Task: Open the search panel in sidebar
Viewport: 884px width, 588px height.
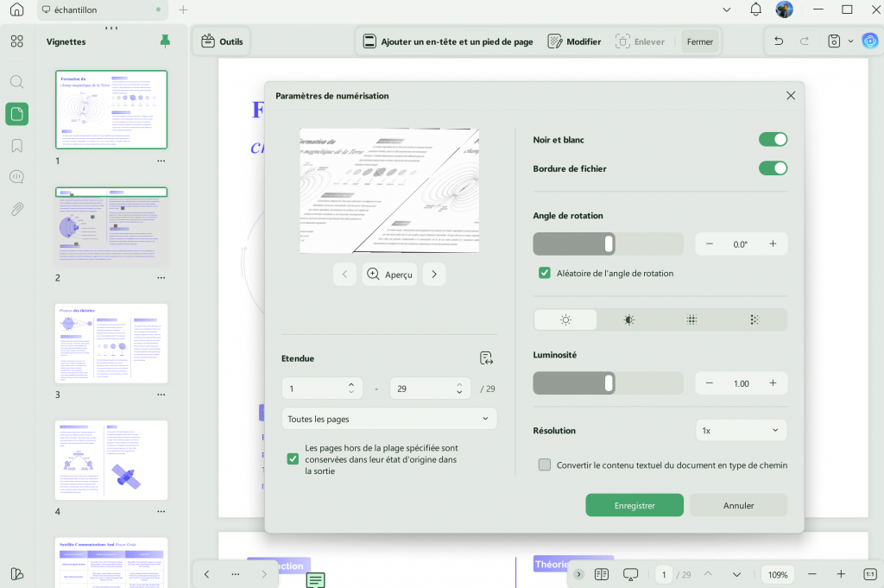Action: click(x=17, y=82)
